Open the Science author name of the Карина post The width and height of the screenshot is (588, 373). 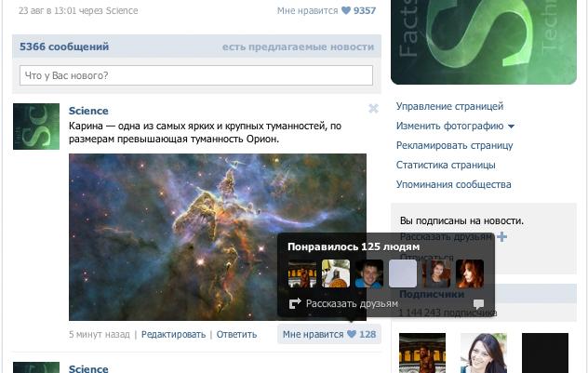[x=88, y=111]
